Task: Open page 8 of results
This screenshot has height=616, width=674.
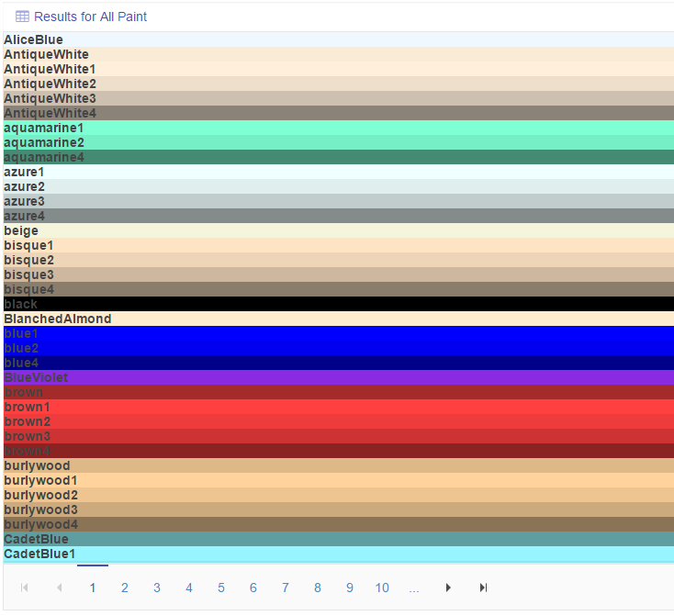Action: point(318,588)
